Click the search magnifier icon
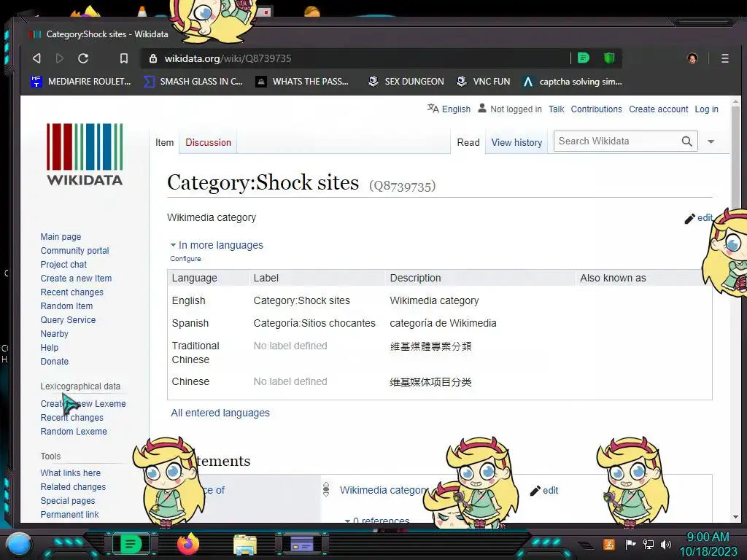 [686, 141]
